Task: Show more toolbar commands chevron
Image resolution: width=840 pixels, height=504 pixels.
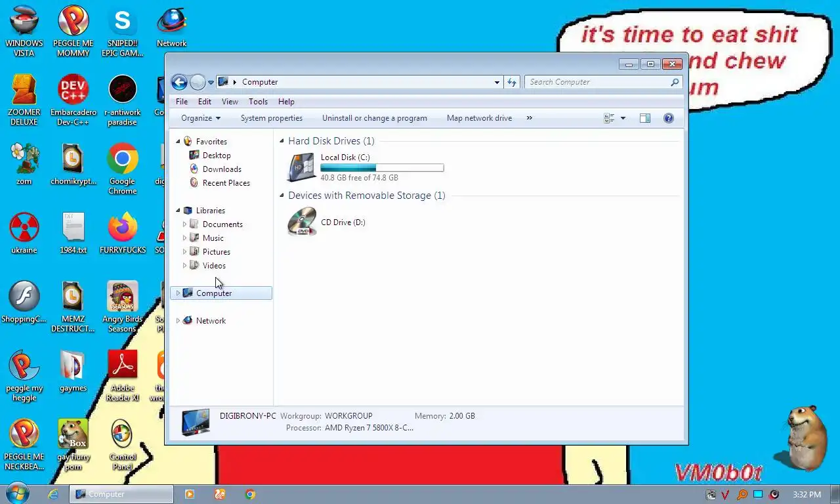Action: coord(529,118)
